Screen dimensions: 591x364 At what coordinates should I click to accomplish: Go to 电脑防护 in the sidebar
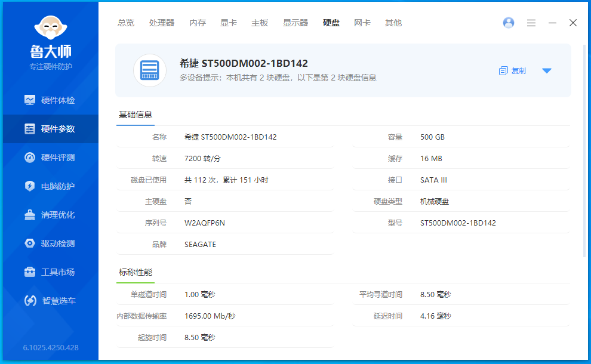pos(51,186)
